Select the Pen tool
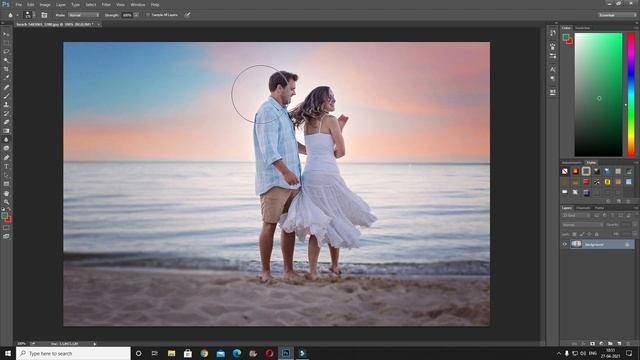Viewport: 640px width, 360px height. coord(6,158)
